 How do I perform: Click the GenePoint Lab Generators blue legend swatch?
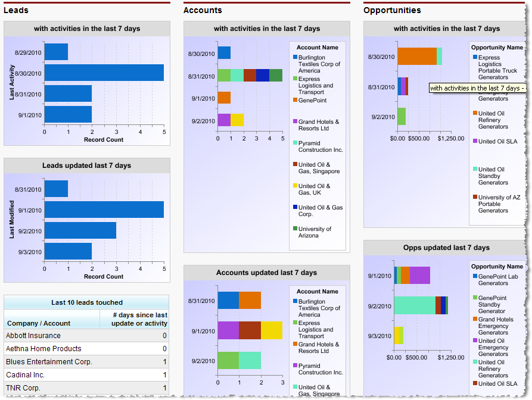[x=475, y=276]
